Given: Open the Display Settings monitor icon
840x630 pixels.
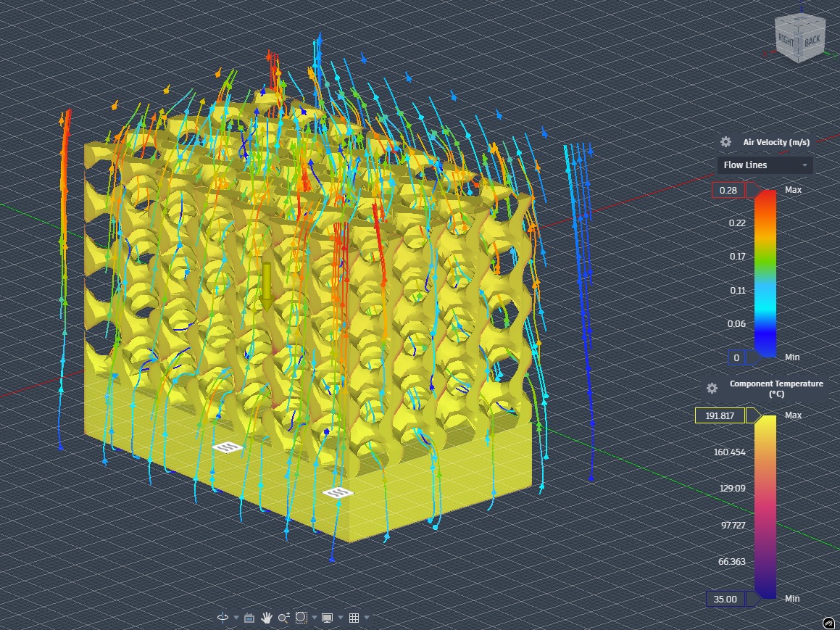Looking at the screenshot, I should click(x=326, y=618).
